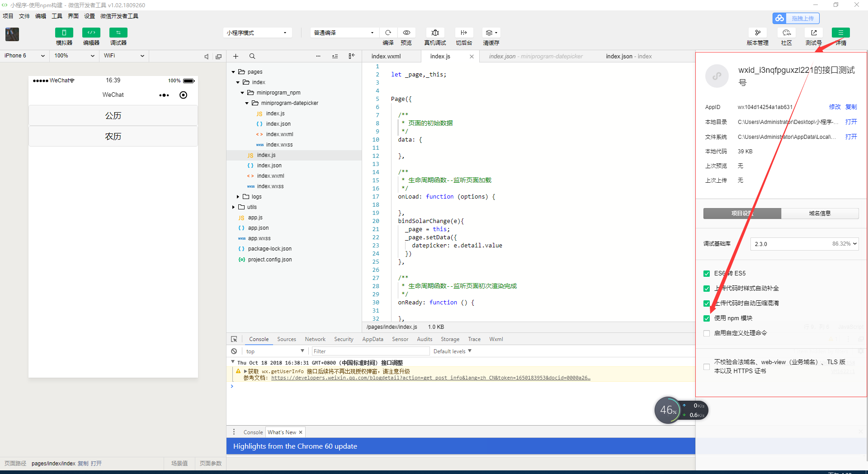Image resolution: width=868 pixels, height=474 pixels.
Task: Open preview (预览) eye icon
Action: pos(406,33)
